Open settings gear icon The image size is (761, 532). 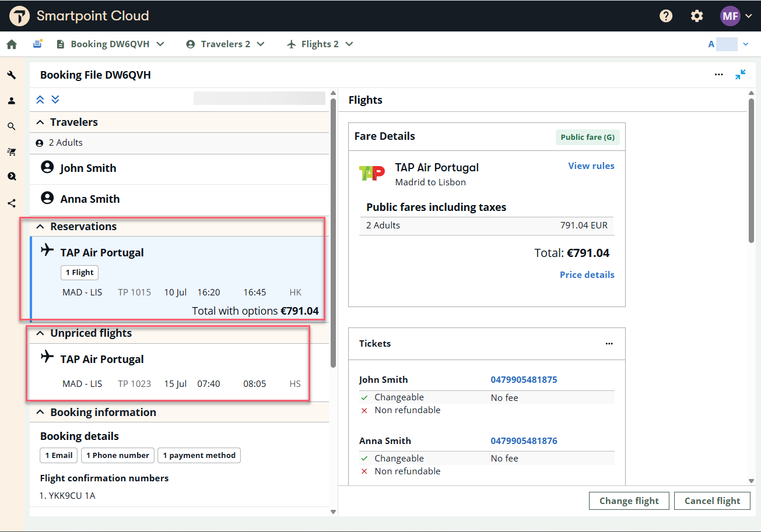click(x=697, y=16)
